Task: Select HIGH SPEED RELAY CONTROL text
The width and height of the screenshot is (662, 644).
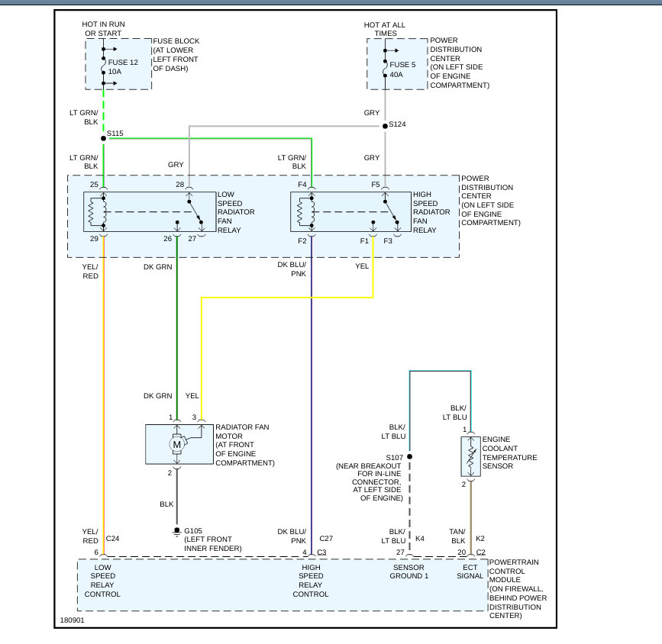Action: [310, 581]
